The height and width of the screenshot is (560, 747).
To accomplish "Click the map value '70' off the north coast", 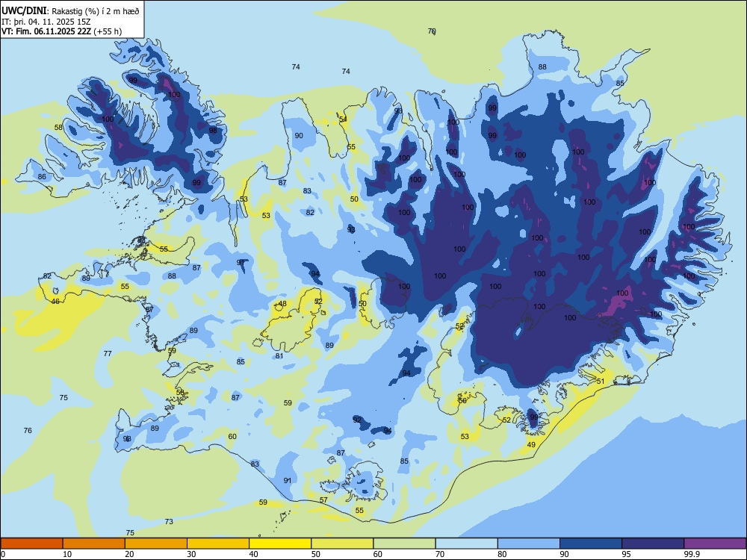I will [432, 31].
